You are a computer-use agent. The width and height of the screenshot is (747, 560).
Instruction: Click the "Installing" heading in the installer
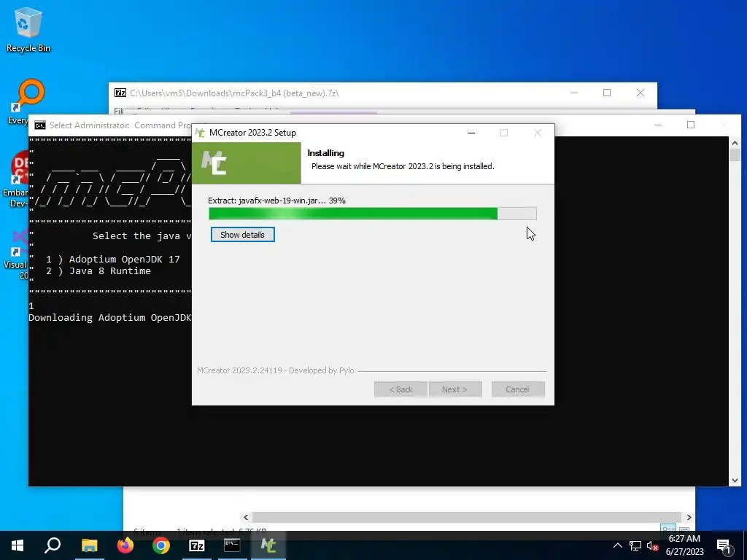pos(326,153)
